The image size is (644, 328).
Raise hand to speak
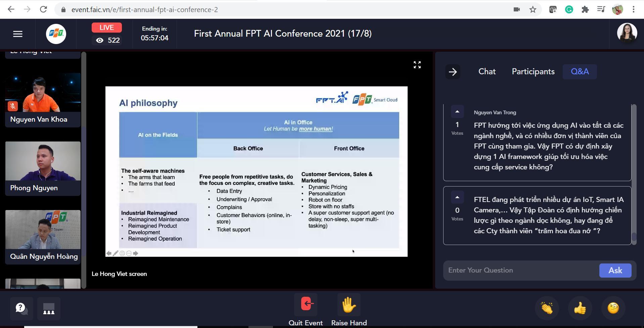[x=349, y=310]
